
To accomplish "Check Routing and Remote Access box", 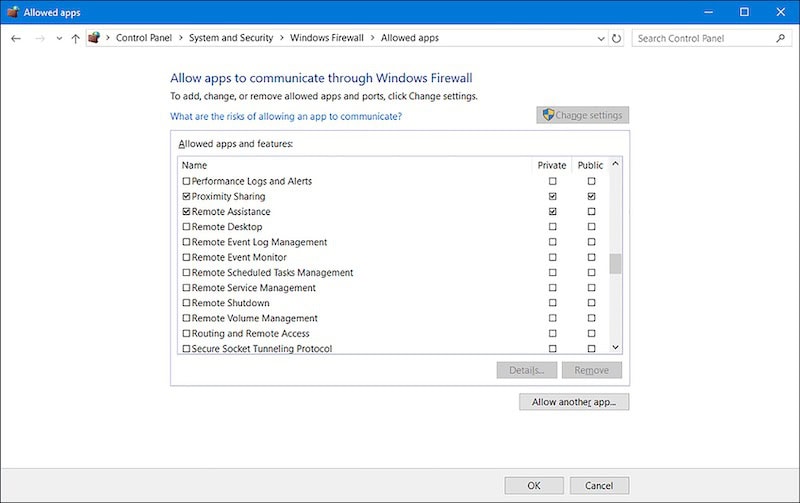I will point(186,334).
